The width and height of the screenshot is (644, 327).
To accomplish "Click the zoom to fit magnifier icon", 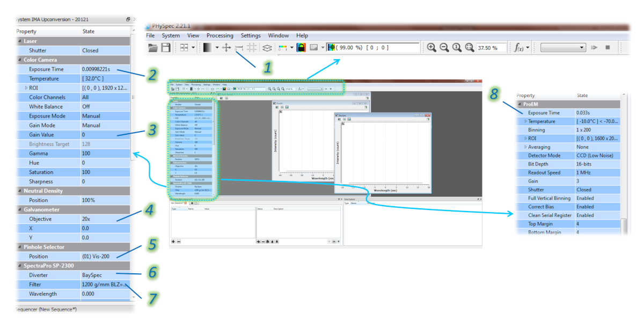I will point(470,48).
